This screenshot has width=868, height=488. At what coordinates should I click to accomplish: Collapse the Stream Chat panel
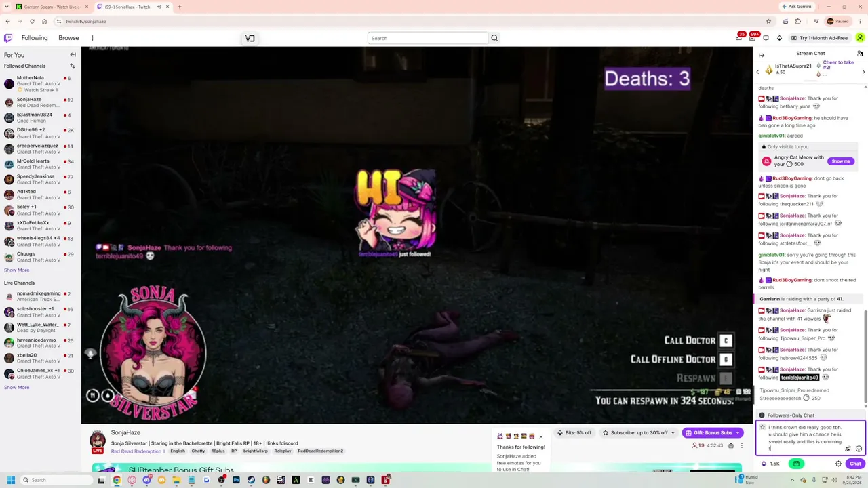tap(762, 55)
